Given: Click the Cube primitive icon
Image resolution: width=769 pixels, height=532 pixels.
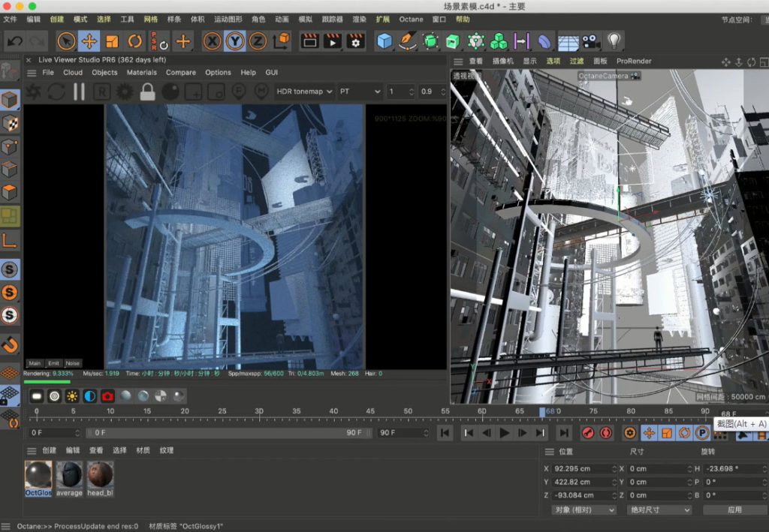Looking at the screenshot, I should pos(384,41).
